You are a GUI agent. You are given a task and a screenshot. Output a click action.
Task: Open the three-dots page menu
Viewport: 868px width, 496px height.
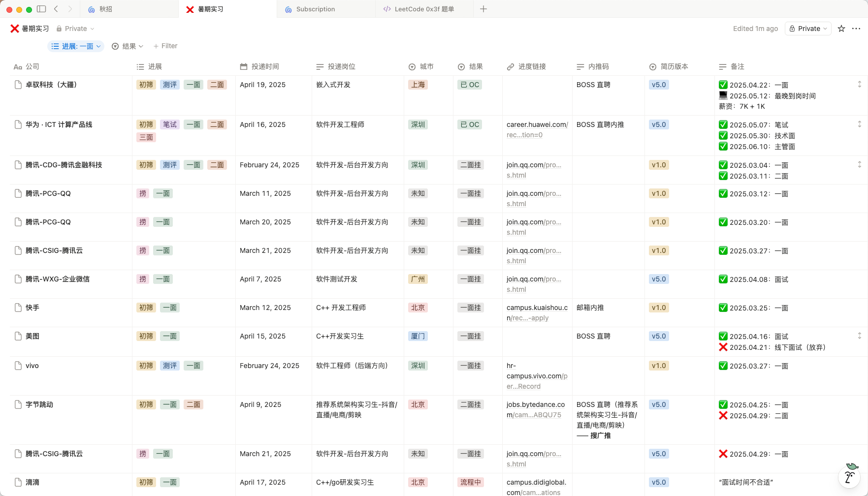[856, 29]
